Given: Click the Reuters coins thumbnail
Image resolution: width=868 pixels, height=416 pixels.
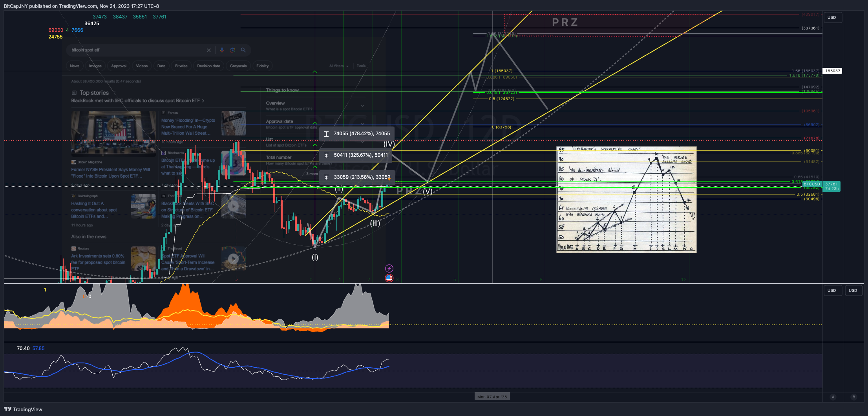Looking at the screenshot, I should tap(143, 258).
